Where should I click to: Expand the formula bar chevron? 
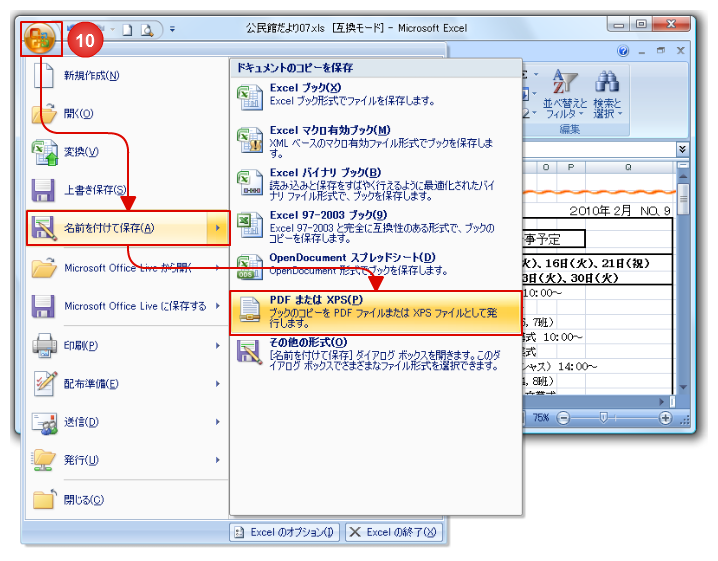click(x=682, y=149)
